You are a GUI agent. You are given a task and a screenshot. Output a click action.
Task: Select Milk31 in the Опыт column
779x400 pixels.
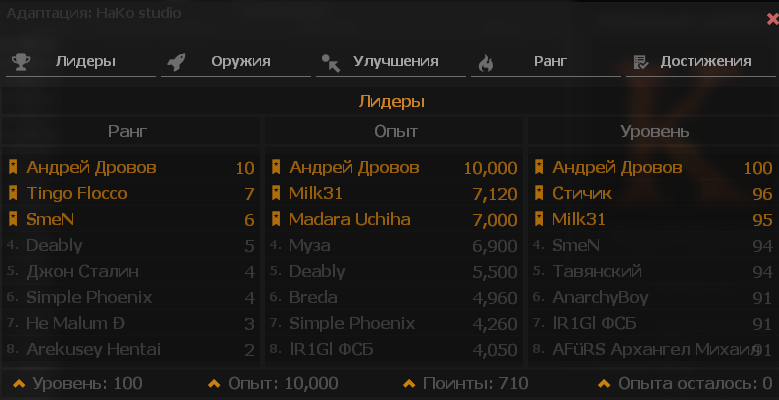coord(316,193)
